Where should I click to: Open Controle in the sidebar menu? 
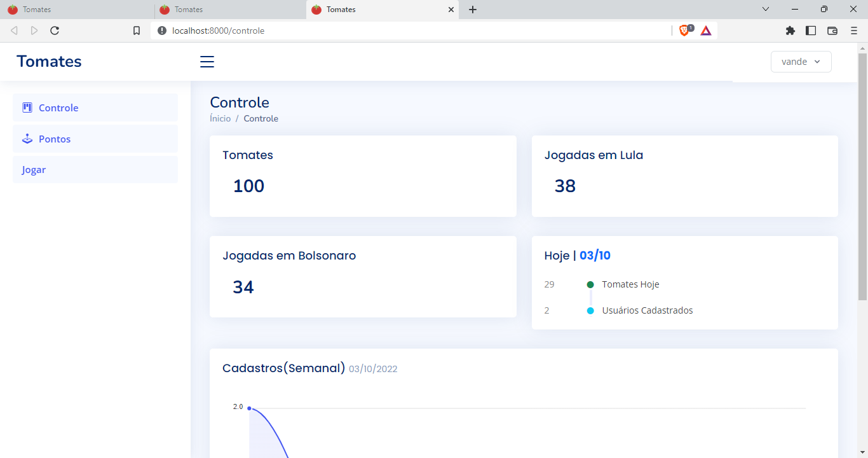pos(95,108)
